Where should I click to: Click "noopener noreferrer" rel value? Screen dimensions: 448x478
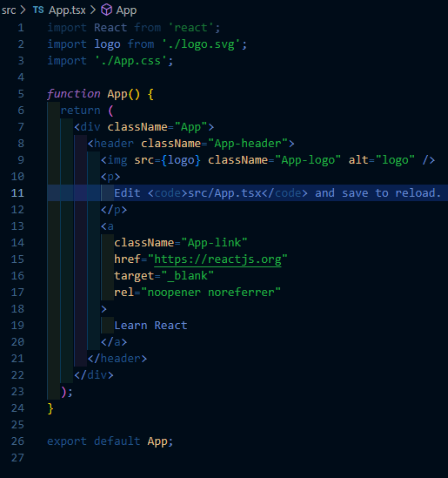[211, 293]
